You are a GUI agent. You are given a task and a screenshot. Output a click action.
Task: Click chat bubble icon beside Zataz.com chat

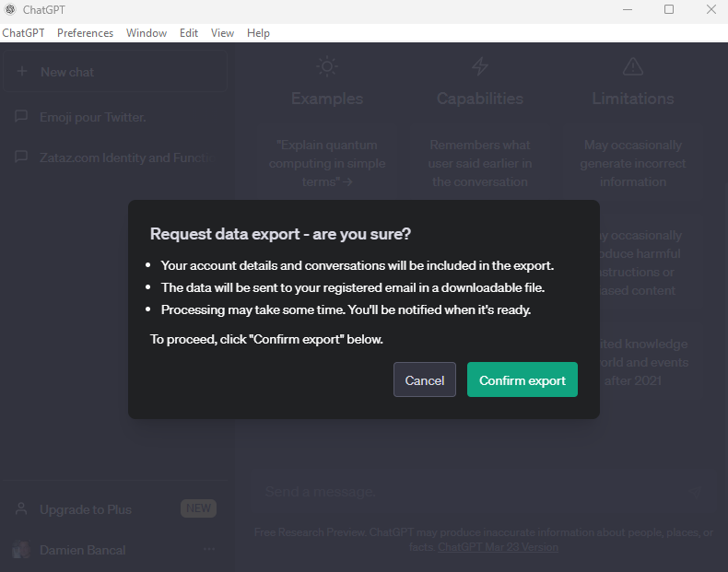(21, 157)
